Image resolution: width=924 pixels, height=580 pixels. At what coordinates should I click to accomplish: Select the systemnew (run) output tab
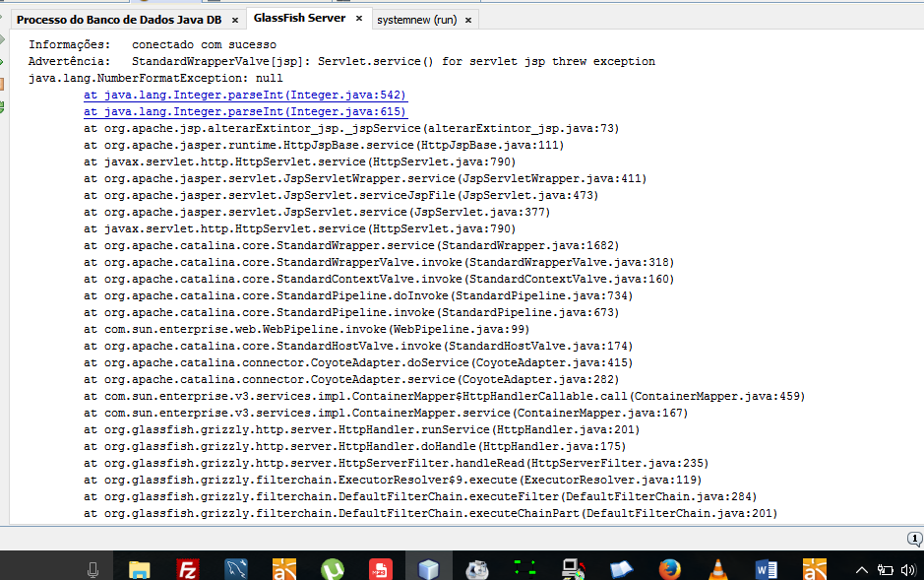416,20
